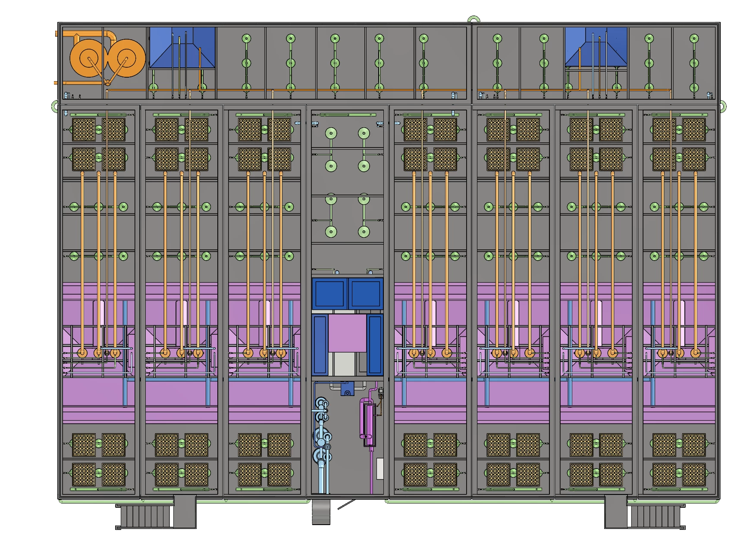Click the gray support leg at bottom center
756x535 pixels.
pos(321,513)
